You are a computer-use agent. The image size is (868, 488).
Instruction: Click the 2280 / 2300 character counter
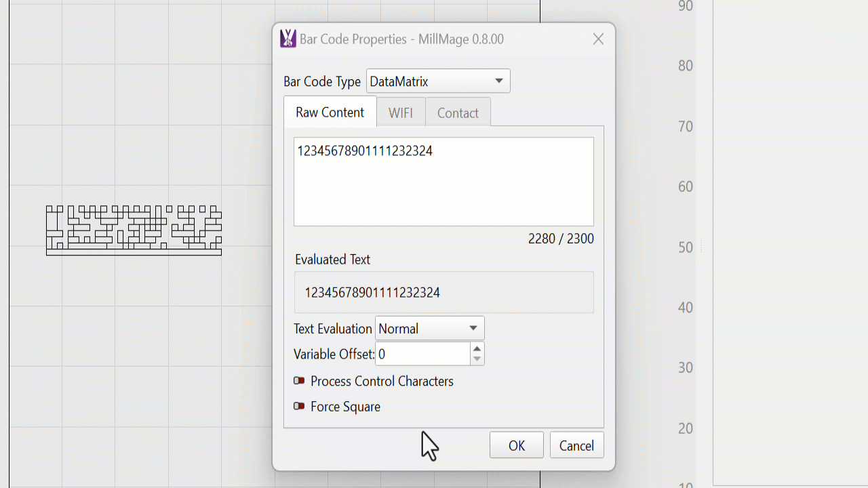(560, 239)
